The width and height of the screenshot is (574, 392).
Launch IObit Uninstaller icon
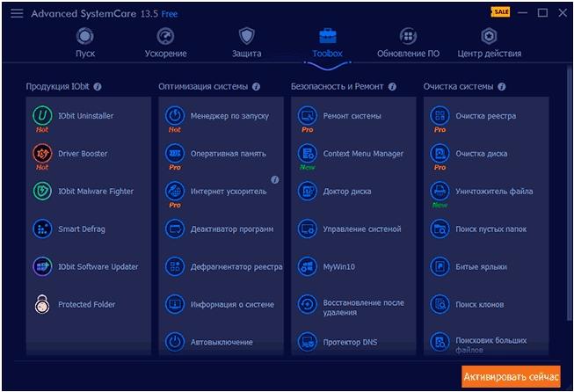tap(42, 116)
